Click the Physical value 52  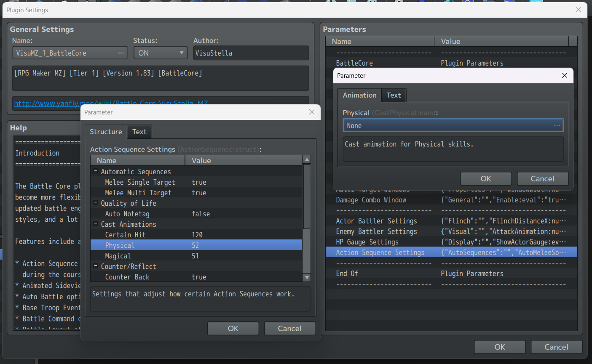coord(195,245)
